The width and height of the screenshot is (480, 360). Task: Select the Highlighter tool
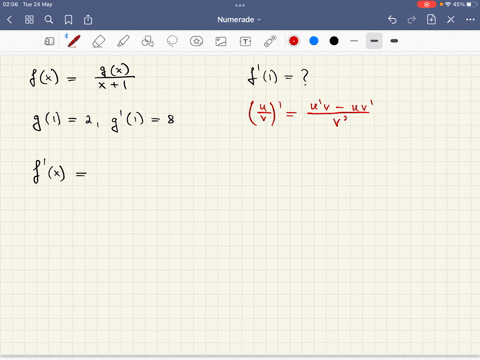[x=123, y=41]
